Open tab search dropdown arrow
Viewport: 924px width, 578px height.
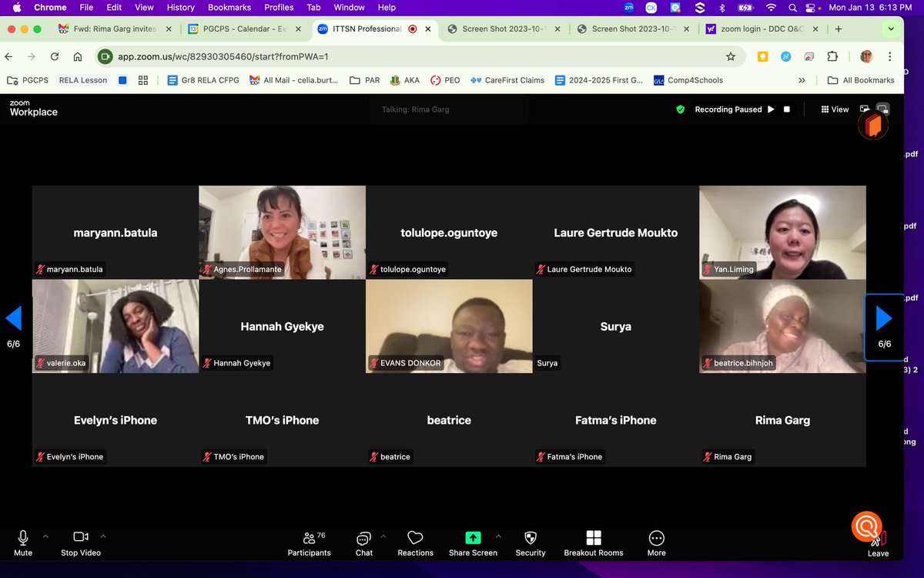pos(892,29)
